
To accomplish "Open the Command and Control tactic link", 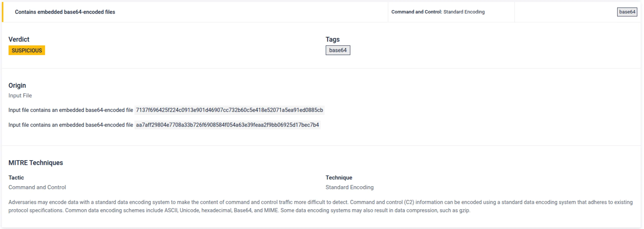I will point(37,187).
